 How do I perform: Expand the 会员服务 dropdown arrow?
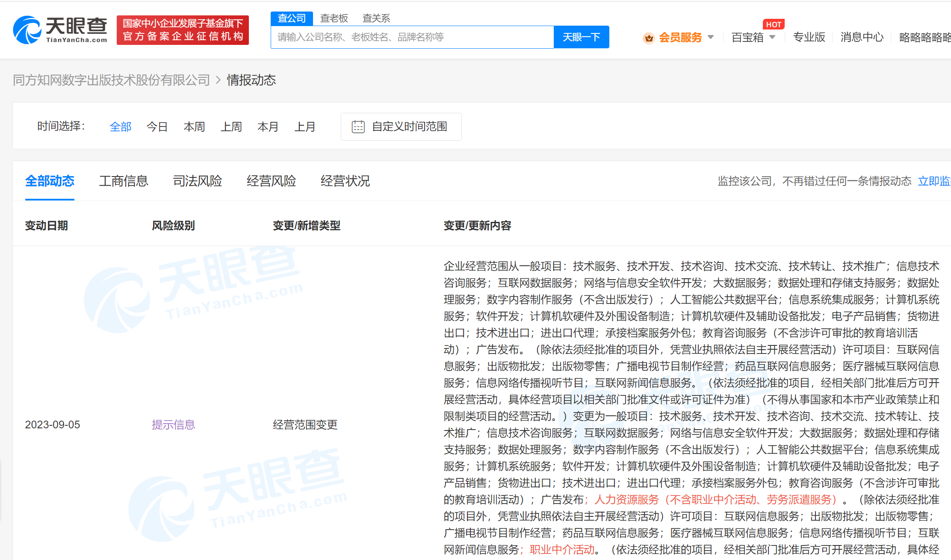(x=711, y=37)
